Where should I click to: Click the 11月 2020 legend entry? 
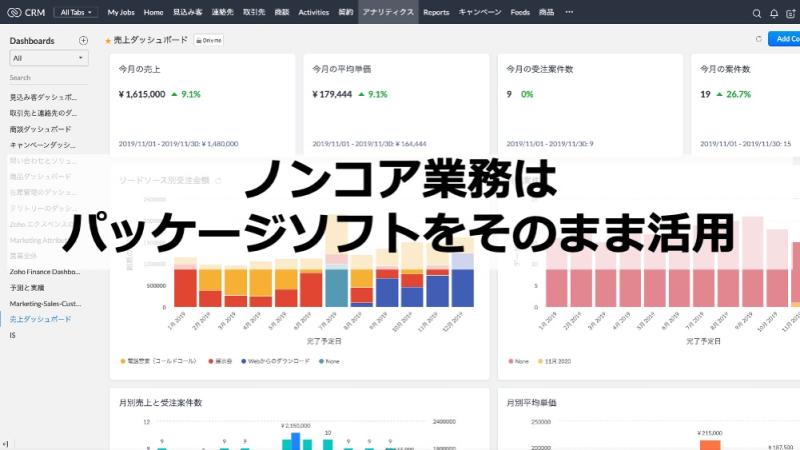555,361
